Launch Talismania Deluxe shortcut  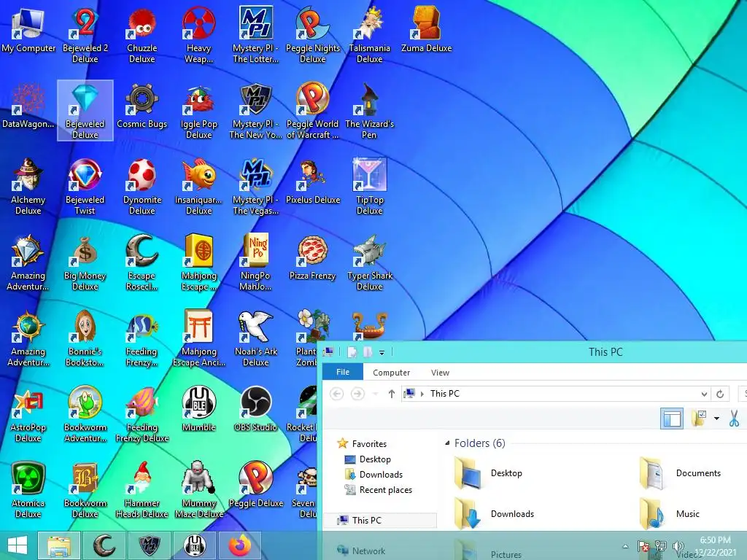click(370, 34)
